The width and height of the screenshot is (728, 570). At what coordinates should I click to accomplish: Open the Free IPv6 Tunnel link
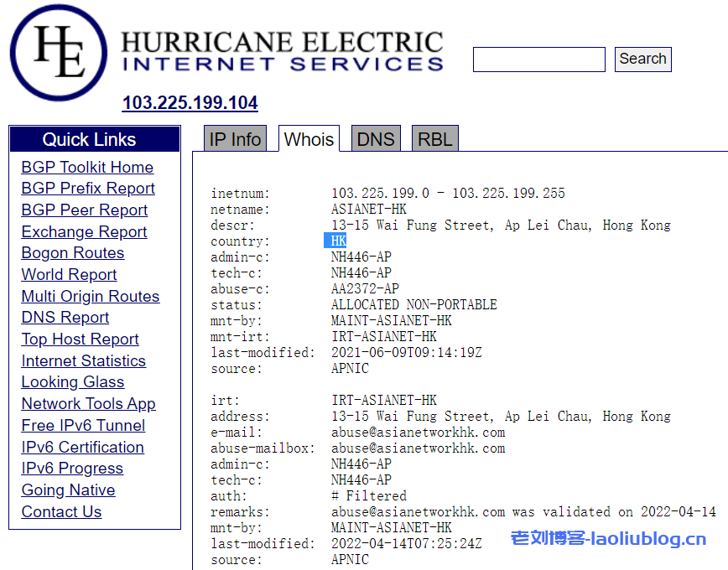tap(83, 426)
